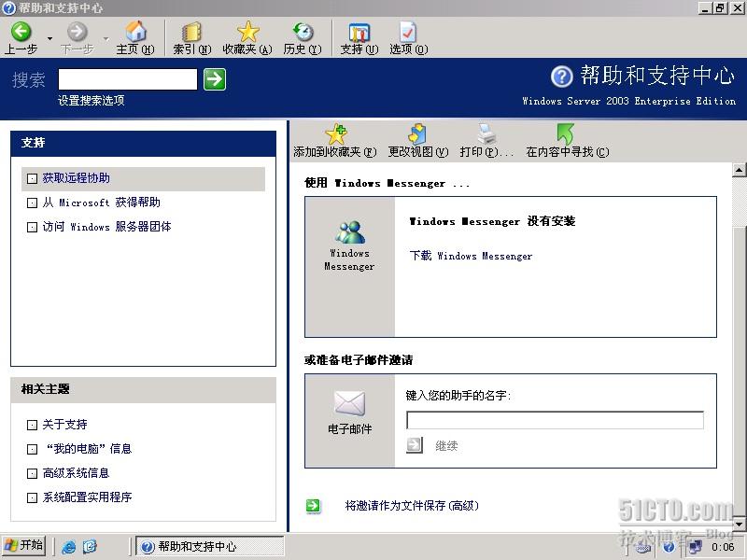The height and width of the screenshot is (560, 747).
Task: Start search with green arrow button
Action: click(215, 79)
